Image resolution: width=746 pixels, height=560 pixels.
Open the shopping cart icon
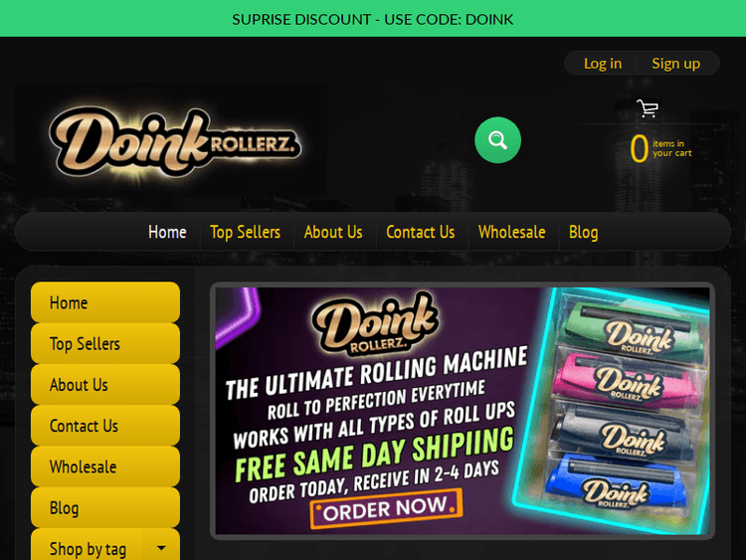(x=648, y=108)
